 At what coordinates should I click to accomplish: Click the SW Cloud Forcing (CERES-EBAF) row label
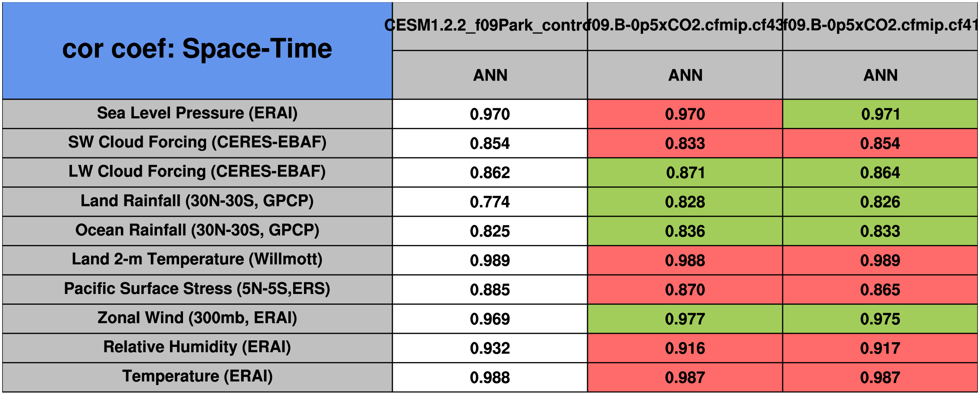(x=197, y=143)
